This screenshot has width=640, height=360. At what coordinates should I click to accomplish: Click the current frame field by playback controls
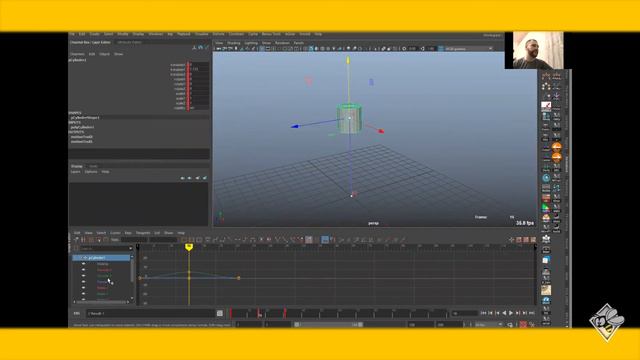pos(465,313)
